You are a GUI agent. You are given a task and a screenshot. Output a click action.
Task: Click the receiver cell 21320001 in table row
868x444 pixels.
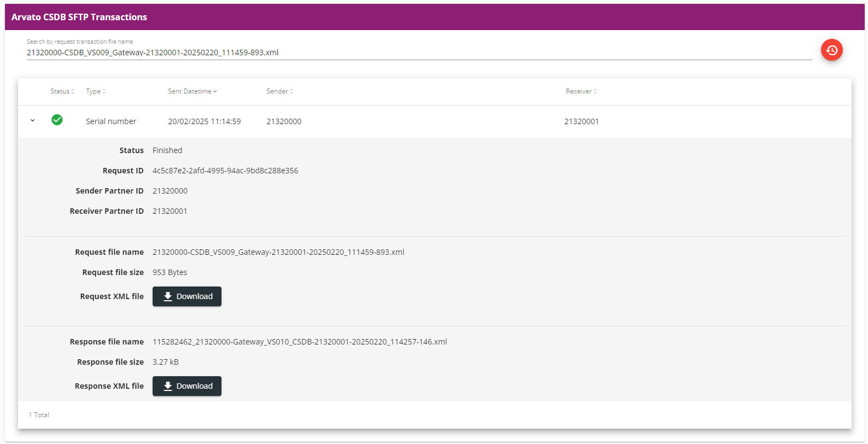(581, 121)
